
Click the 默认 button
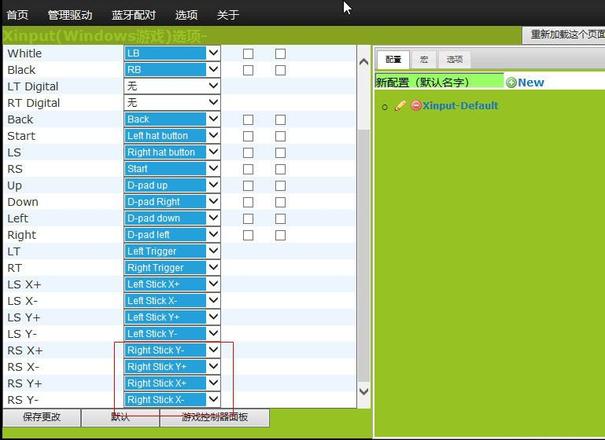120,418
